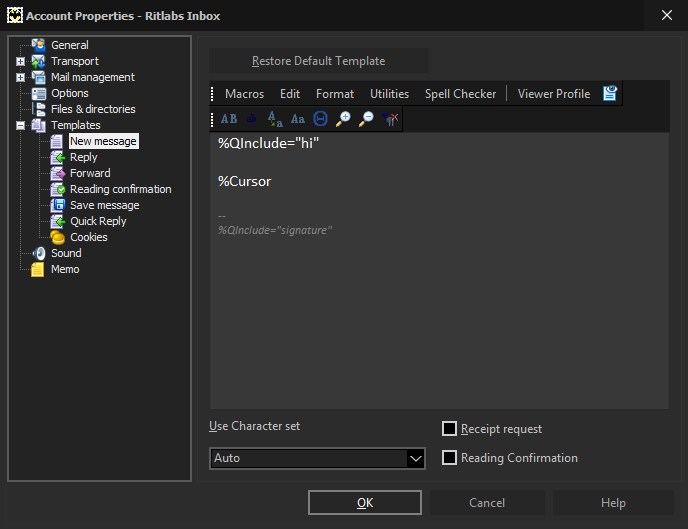Select Reading confirmation template
Viewport: 688px width, 529px height.
(x=121, y=189)
